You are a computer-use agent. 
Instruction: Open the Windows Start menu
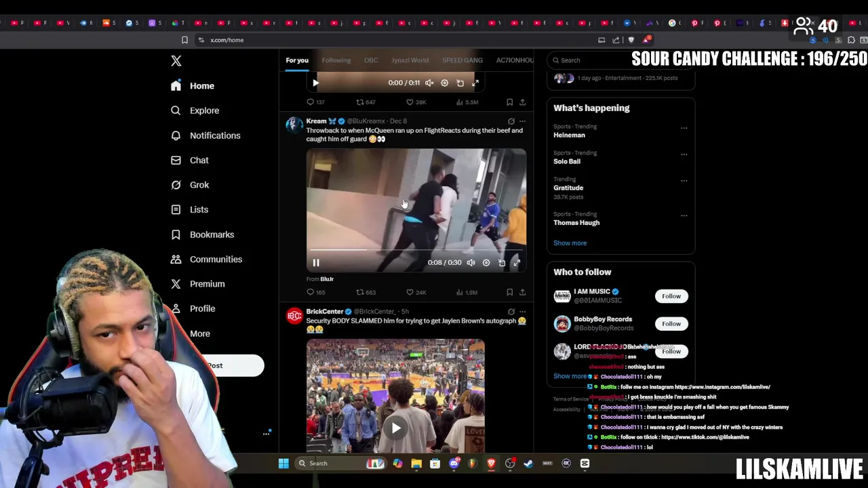click(x=283, y=464)
